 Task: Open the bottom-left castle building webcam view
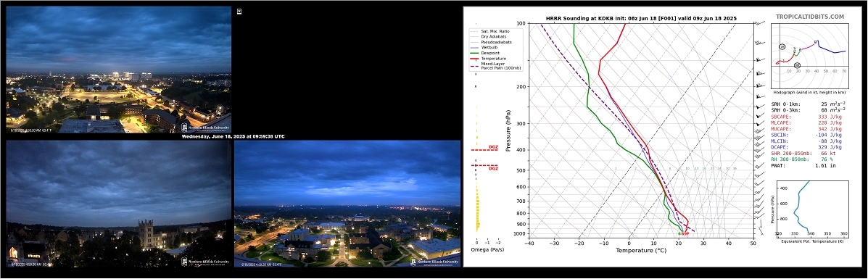point(118,203)
